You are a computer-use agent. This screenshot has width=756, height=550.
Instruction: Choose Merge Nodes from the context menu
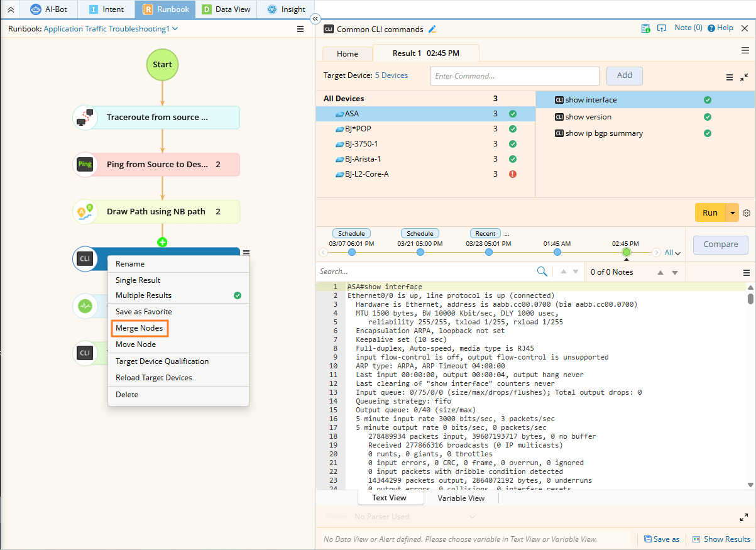140,328
